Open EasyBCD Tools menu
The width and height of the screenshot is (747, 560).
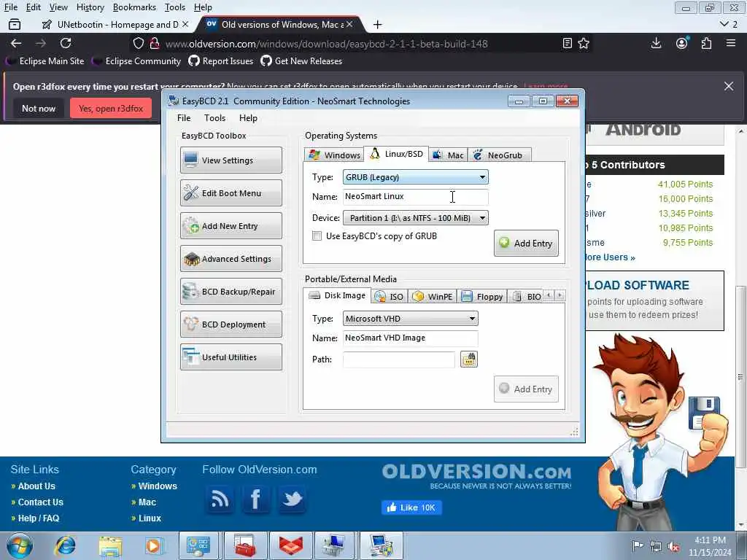(x=215, y=117)
